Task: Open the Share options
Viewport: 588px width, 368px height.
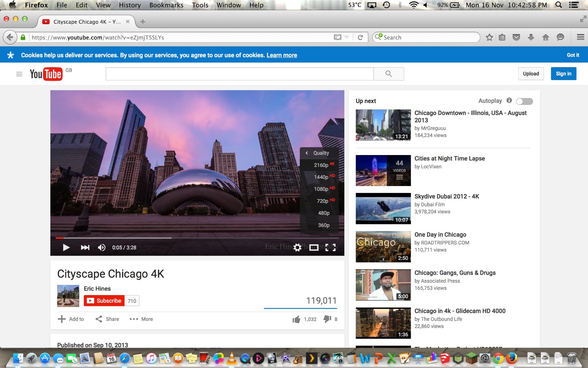Action: [x=107, y=319]
